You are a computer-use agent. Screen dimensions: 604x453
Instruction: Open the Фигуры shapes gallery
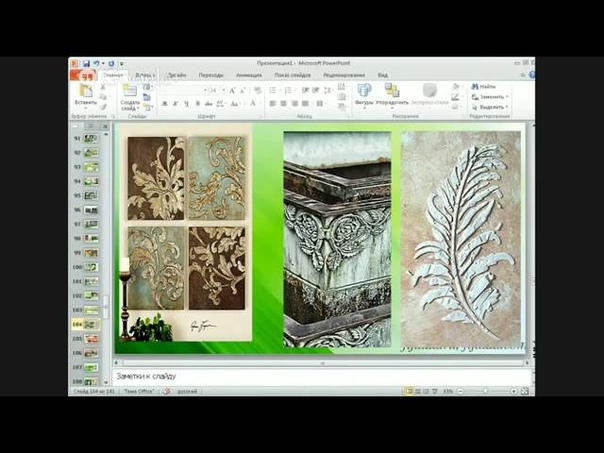[364, 92]
